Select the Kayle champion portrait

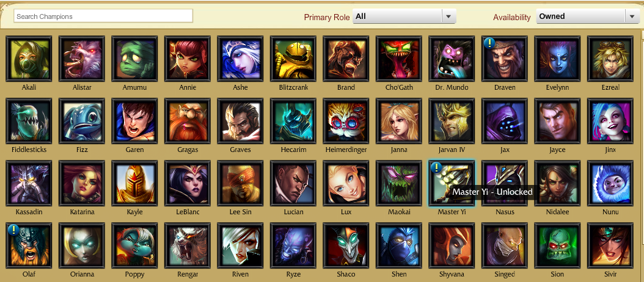click(x=134, y=184)
